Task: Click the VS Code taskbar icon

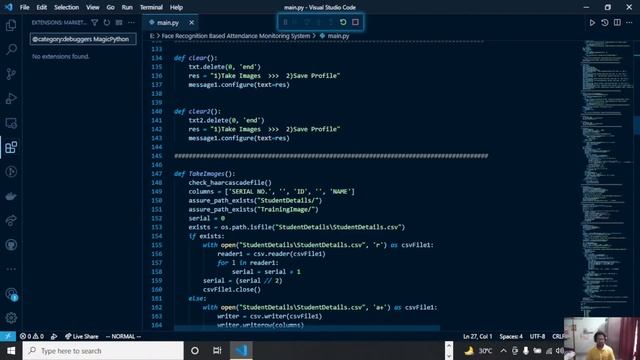Action: coord(241,351)
